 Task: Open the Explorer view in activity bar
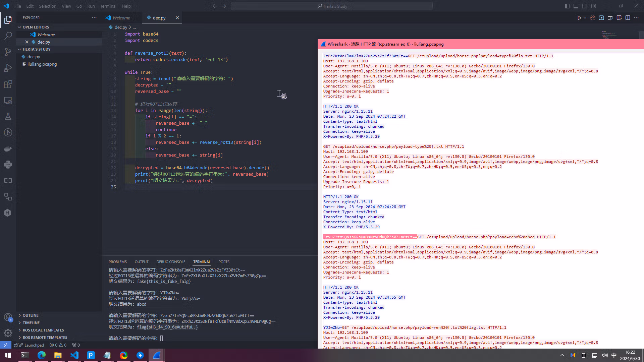[8, 20]
